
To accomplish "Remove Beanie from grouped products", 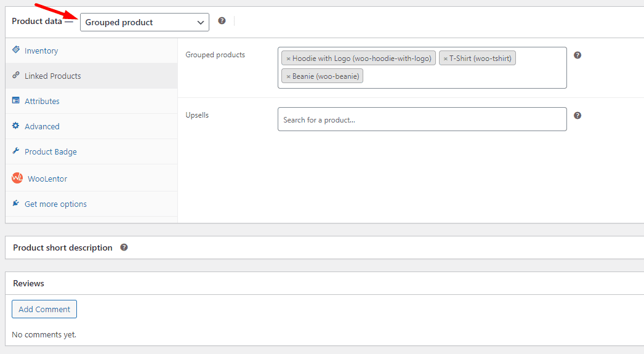I will (288, 76).
